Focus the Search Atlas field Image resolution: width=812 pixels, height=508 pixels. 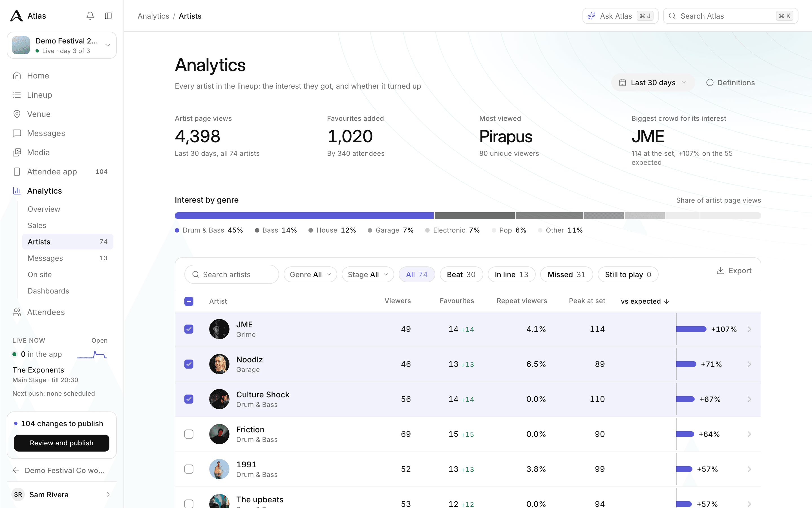coord(731,16)
